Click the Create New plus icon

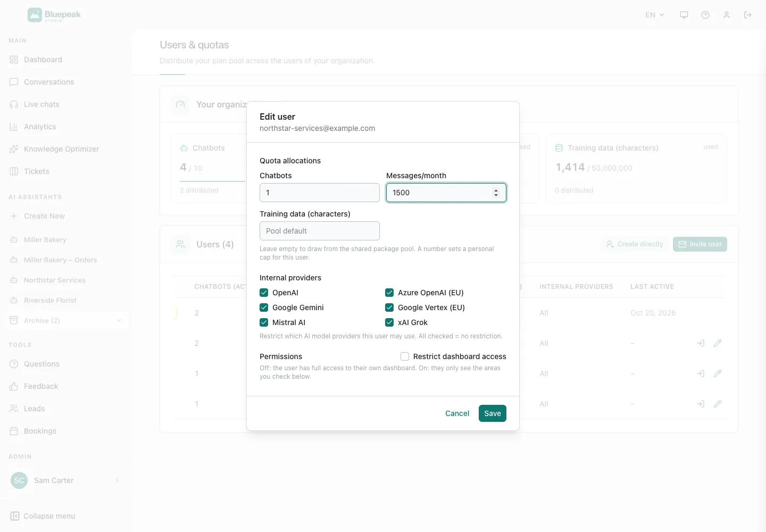14,216
